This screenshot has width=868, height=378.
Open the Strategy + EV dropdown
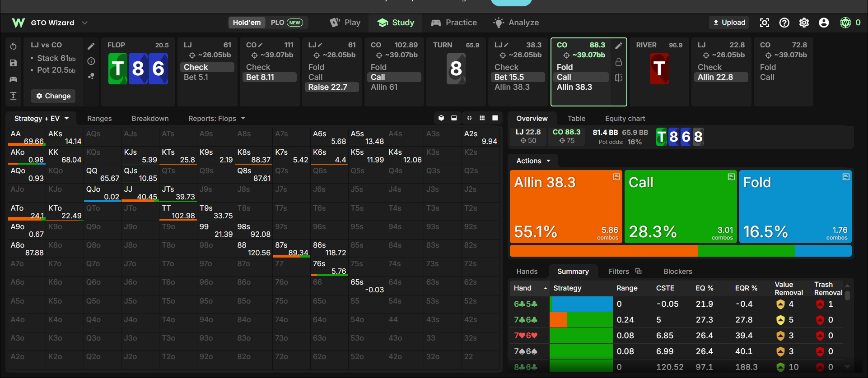point(42,118)
